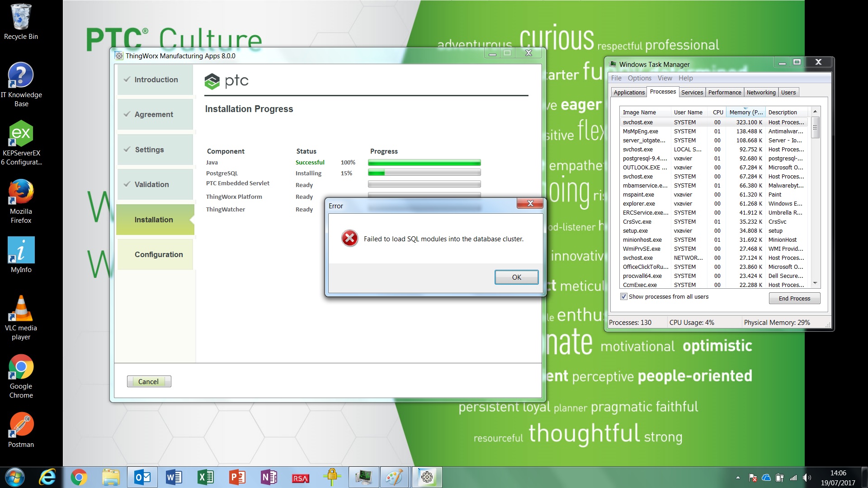Toggle Show processes from all users
This screenshot has width=868, height=488.
[624, 296]
